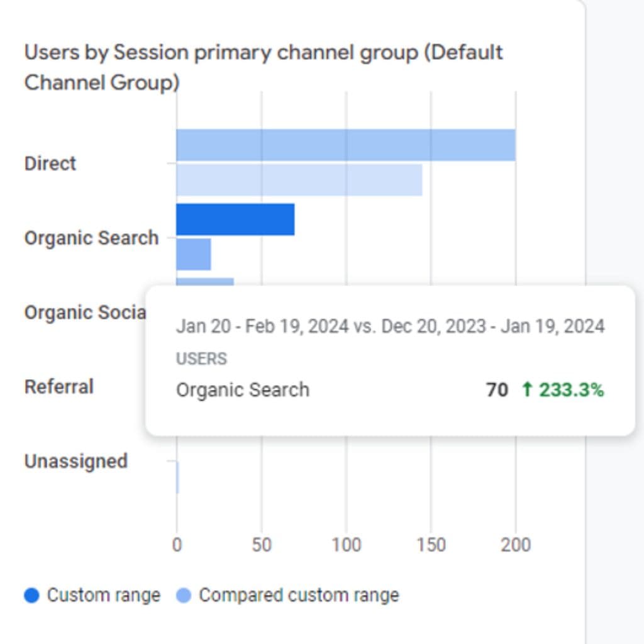
Task: Select the Referral channel label
Action: [x=59, y=387]
